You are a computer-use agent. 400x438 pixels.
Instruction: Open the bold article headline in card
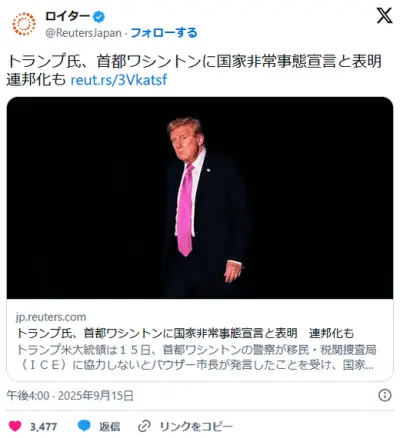click(185, 333)
